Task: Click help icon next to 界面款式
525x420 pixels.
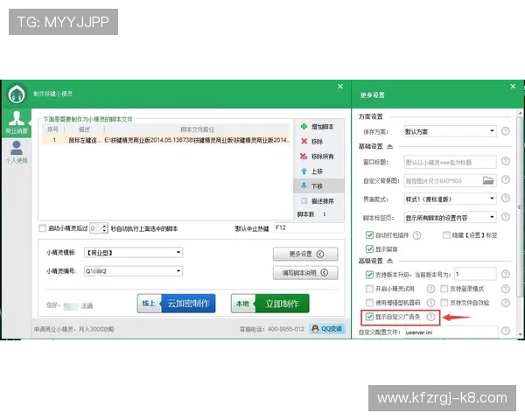Action: pyautogui.click(x=506, y=199)
